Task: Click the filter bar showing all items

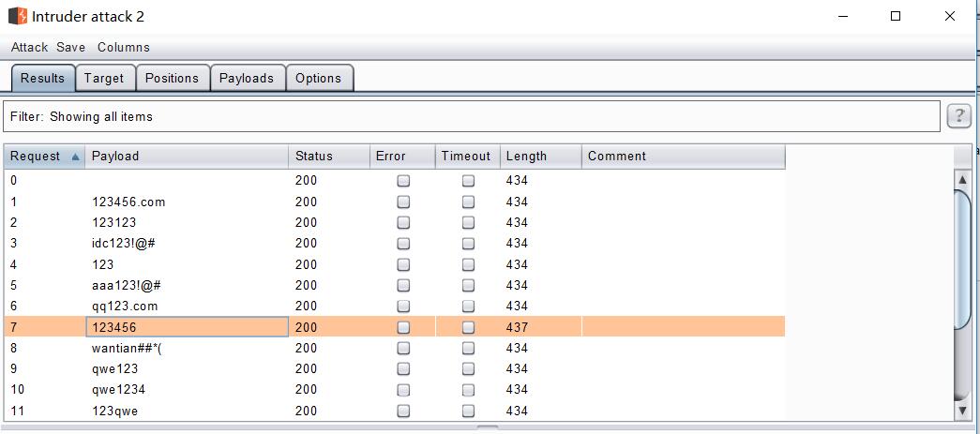Action: pyautogui.click(x=472, y=117)
